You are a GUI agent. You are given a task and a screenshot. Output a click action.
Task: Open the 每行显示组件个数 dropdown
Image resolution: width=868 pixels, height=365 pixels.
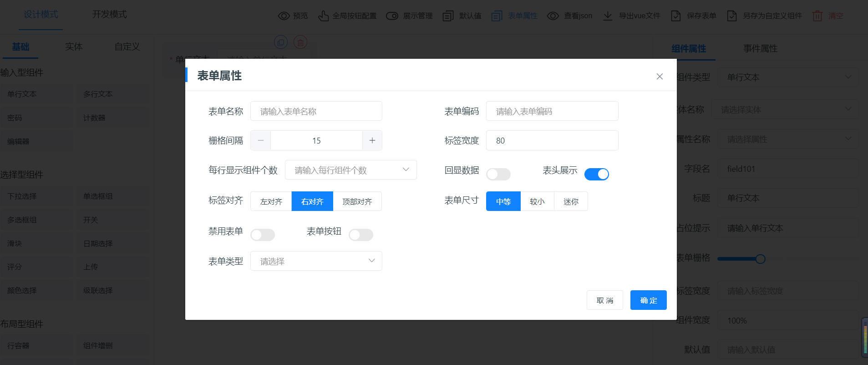coord(351,170)
